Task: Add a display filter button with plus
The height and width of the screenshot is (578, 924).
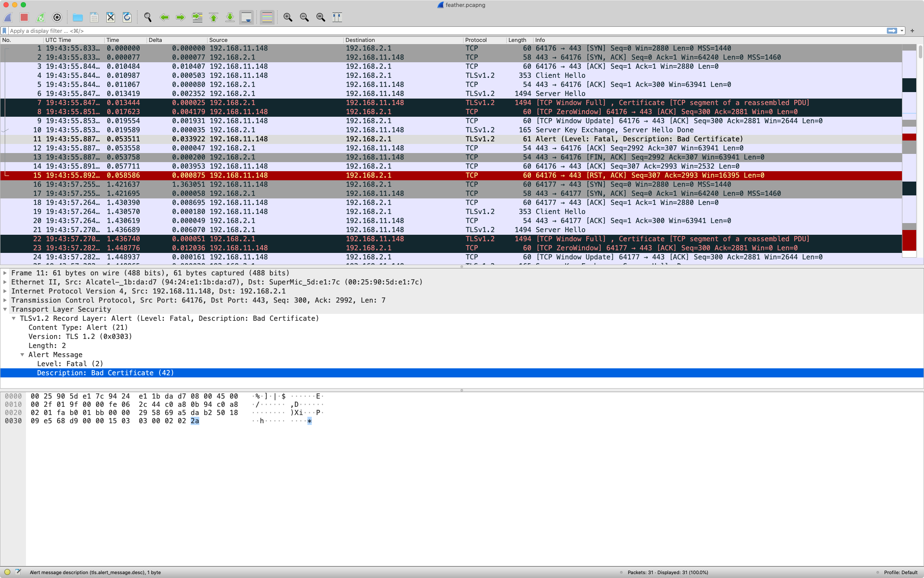Action: [x=912, y=31]
